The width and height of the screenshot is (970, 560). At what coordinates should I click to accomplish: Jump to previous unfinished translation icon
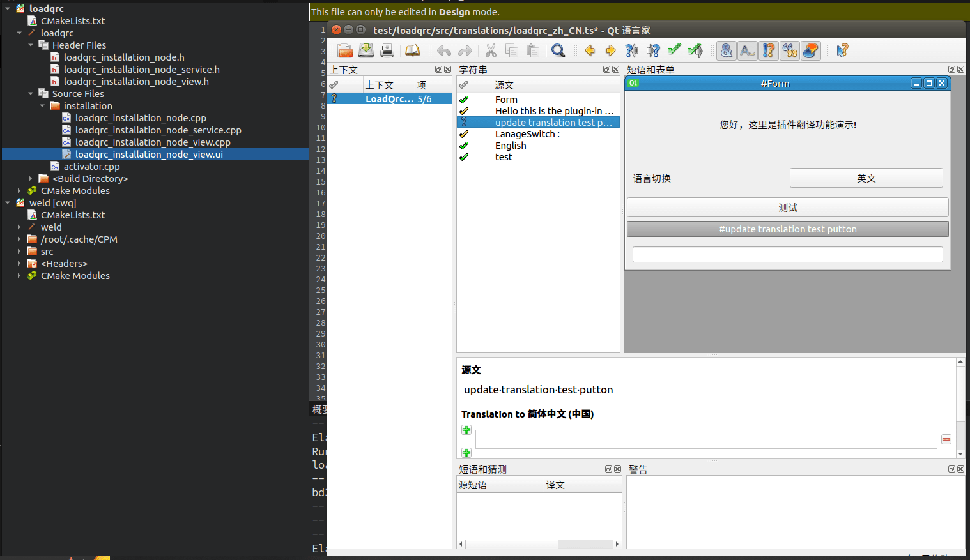632,50
